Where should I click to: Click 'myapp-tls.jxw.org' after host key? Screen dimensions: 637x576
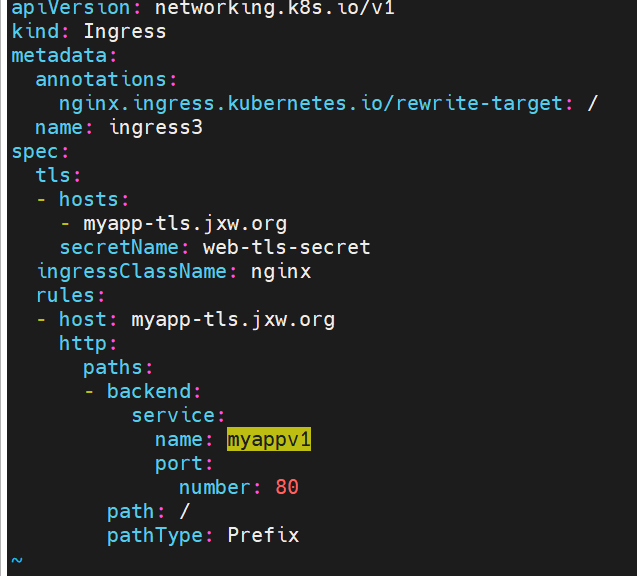pos(233,320)
